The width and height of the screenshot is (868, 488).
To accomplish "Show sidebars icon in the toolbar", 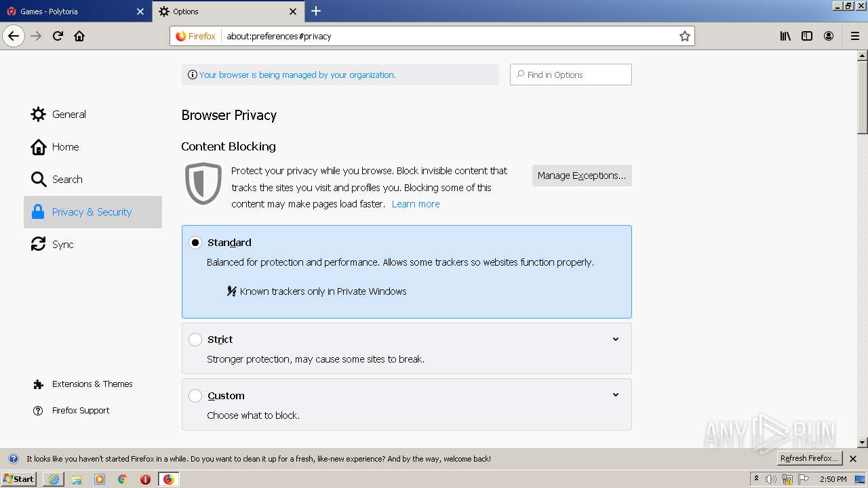I will [x=807, y=36].
